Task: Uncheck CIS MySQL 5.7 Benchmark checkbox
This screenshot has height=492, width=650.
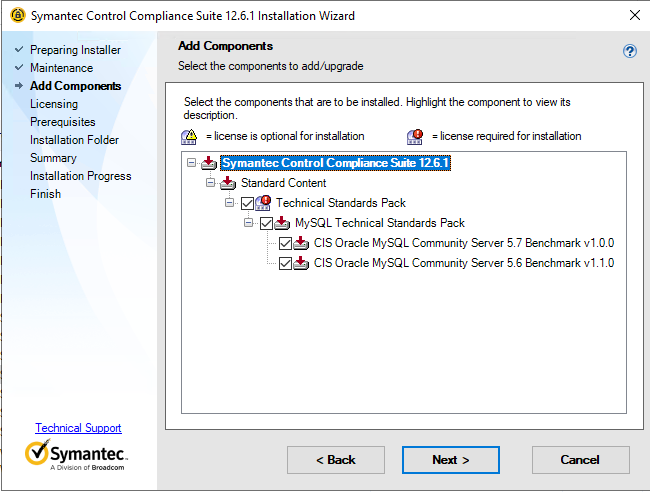Action: click(x=285, y=243)
